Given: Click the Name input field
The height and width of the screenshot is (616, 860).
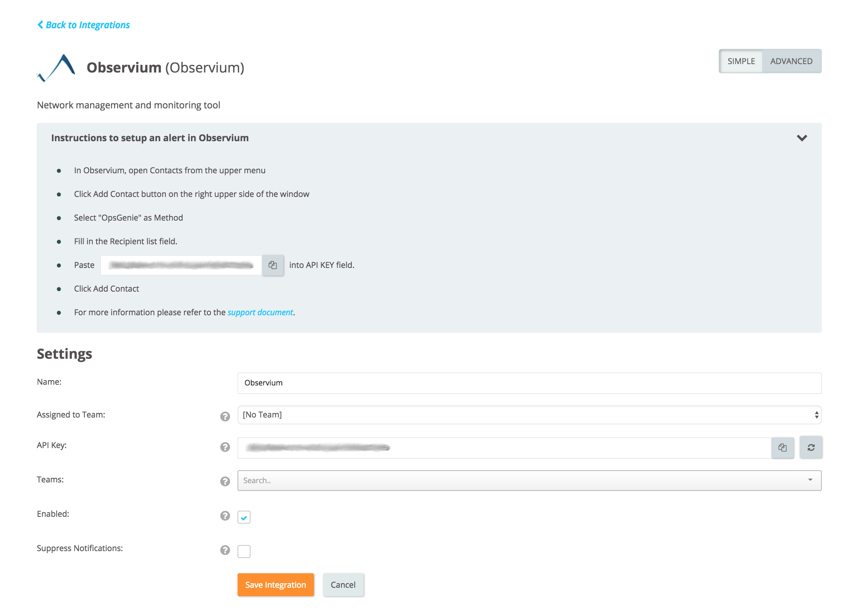Looking at the screenshot, I should coord(529,383).
